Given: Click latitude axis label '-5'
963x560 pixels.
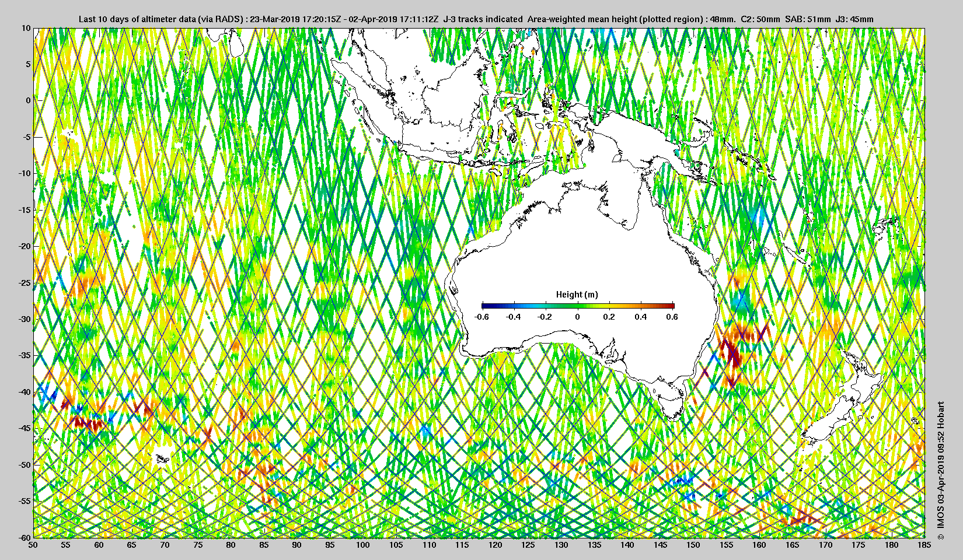Looking at the screenshot, I should tap(26, 137).
